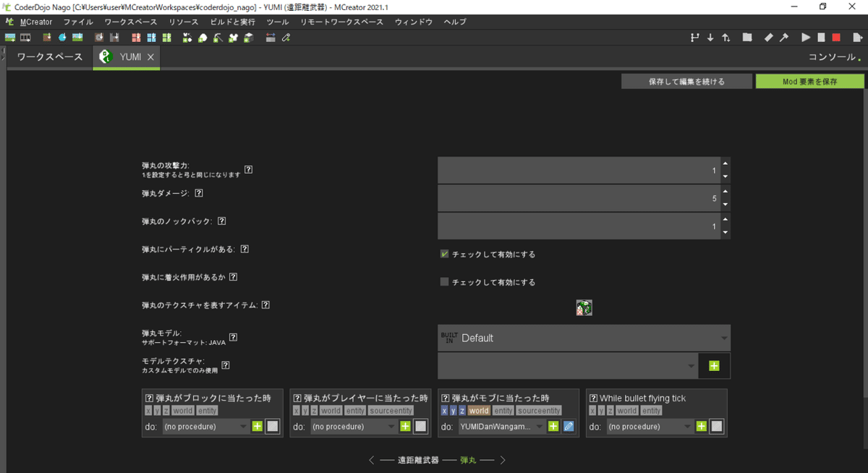The width and height of the screenshot is (868, 473).
Task: Click the Mod要素を保存 button
Action: click(810, 80)
